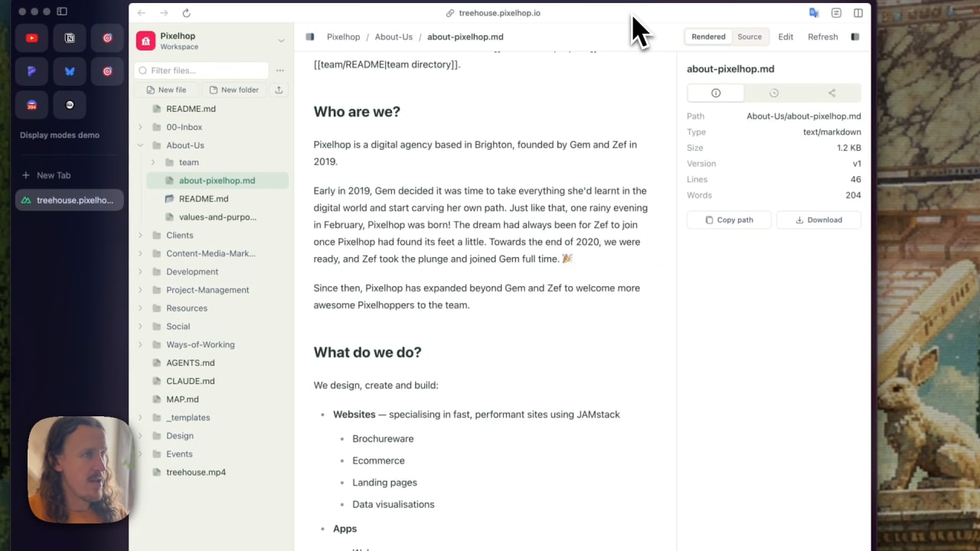
Task: Click the webcam video thumbnail
Action: point(80,470)
